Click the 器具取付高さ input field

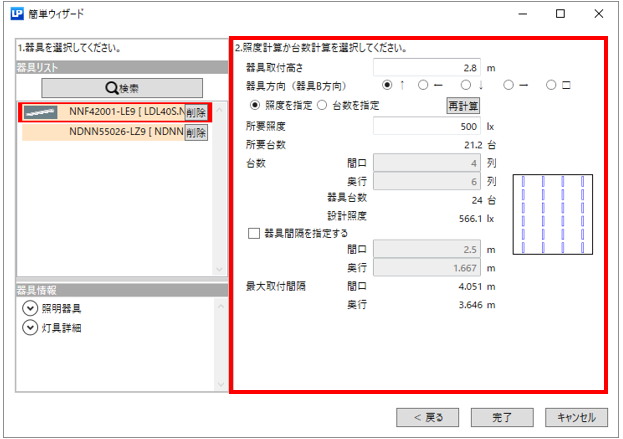[427, 67]
